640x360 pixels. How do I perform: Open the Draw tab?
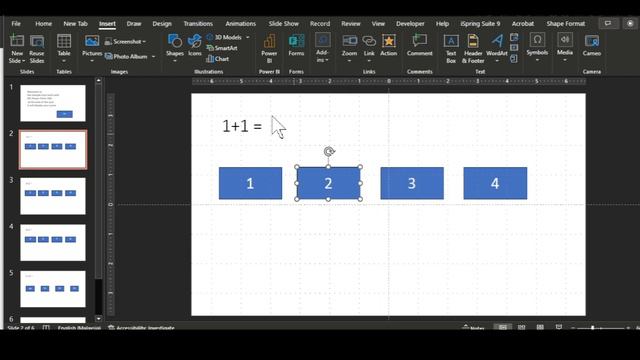[134, 24]
